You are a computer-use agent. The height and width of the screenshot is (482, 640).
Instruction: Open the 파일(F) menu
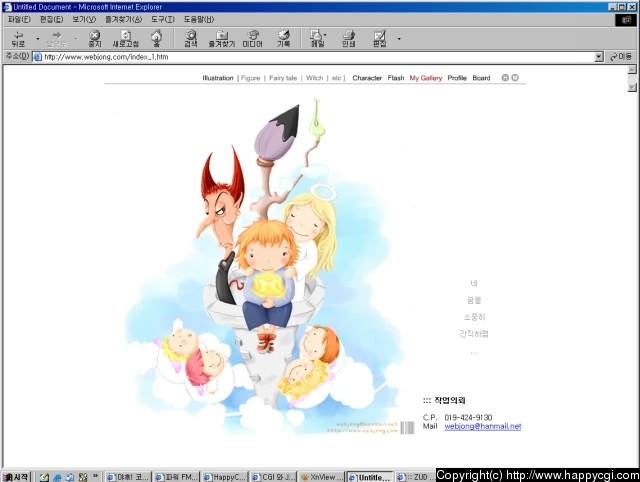coord(19,20)
